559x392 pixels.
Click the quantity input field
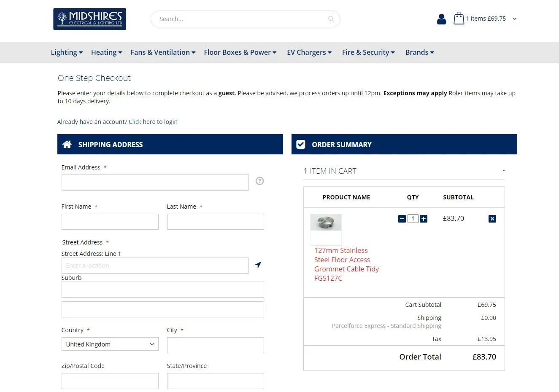point(413,218)
